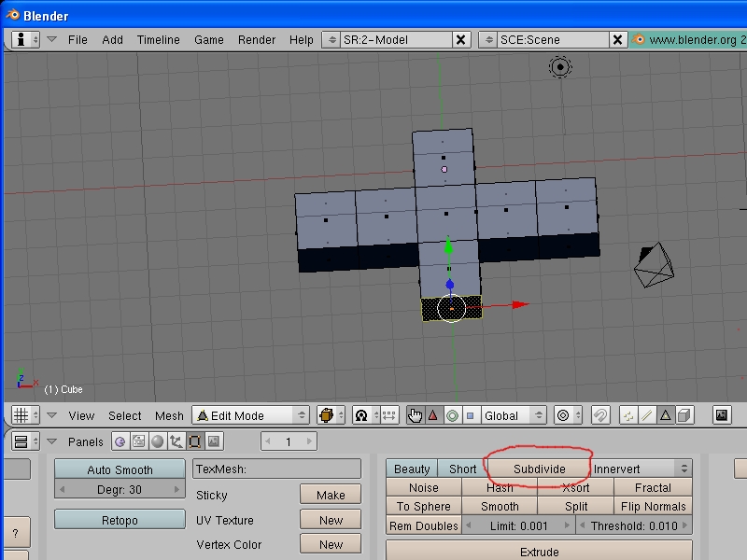Image resolution: width=747 pixels, height=560 pixels.
Task: Enable the rotate manipulator circle icon
Action: 452,415
